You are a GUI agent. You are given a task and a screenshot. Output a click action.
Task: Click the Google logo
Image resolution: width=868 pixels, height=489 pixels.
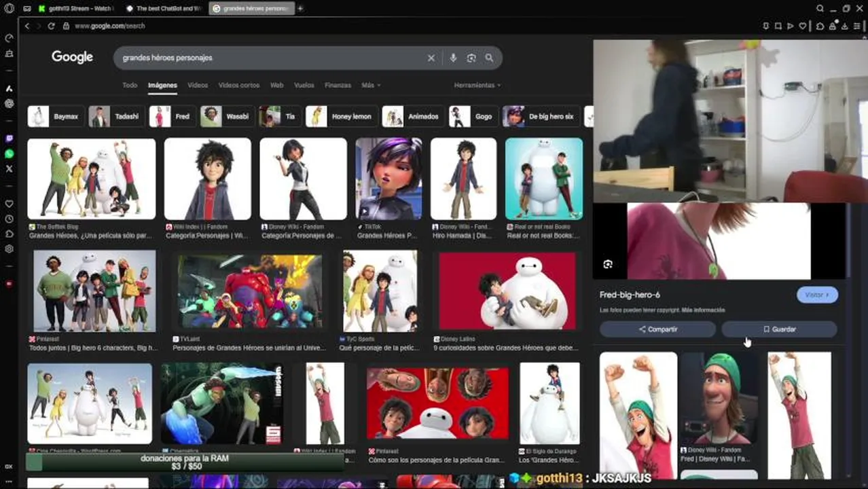tap(72, 57)
